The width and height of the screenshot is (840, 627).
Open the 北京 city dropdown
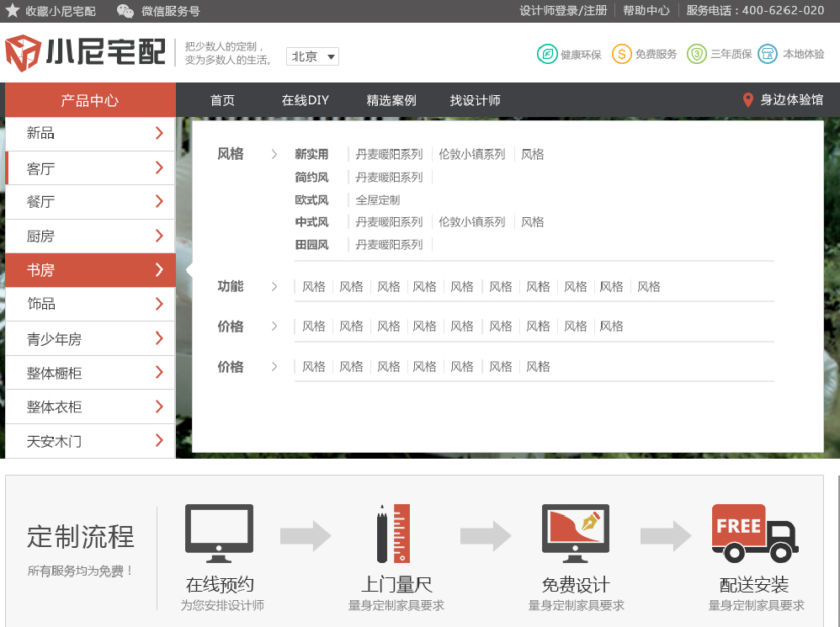point(312,56)
